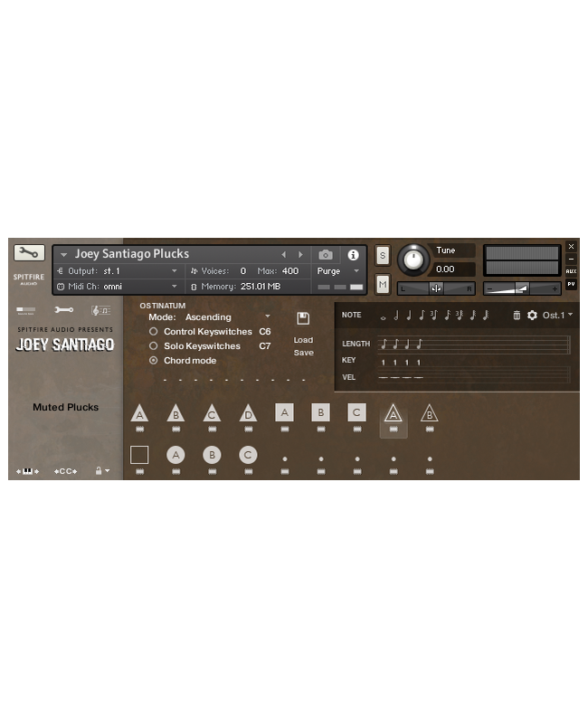This screenshot has height=718, width=588.
Task: Click the snapshot camera icon
Action: pos(326,255)
